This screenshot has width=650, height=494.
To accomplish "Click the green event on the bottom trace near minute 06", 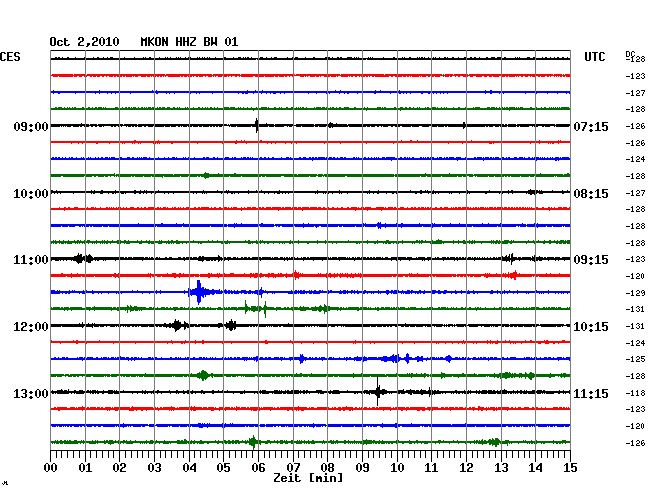I will click(253, 442).
